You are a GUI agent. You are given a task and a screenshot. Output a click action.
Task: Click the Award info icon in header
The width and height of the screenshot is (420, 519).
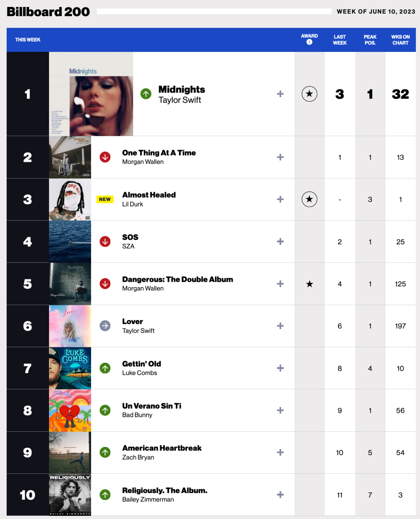click(x=309, y=42)
